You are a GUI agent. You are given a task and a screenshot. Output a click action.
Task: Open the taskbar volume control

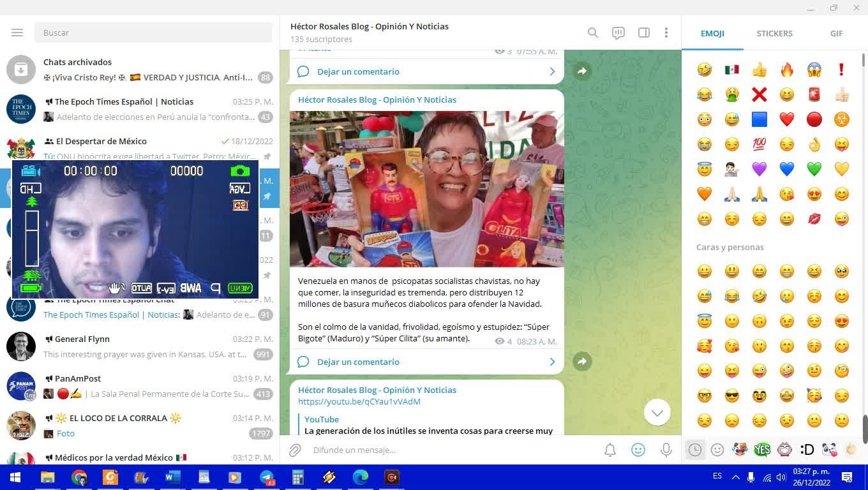(782, 477)
